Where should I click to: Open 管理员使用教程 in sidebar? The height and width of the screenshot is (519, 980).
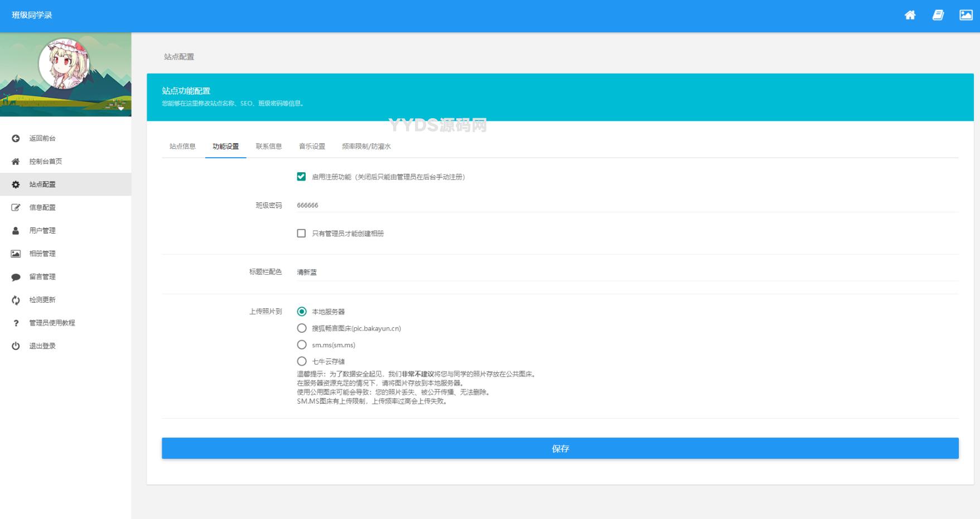pos(52,323)
